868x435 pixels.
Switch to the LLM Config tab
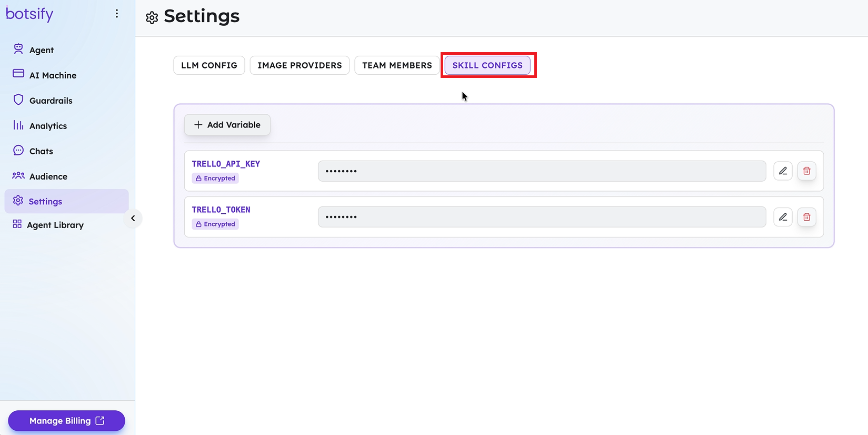coord(209,65)
